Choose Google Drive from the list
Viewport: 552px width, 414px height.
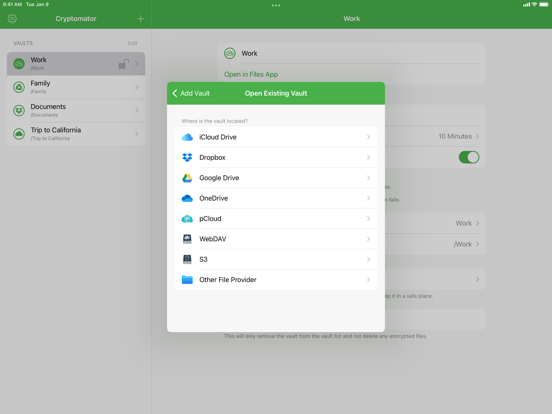click(x=276, y=178)
